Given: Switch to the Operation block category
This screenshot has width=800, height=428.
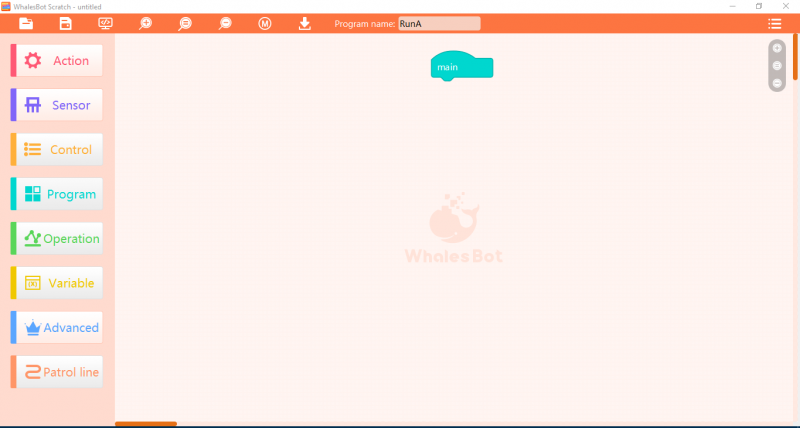Looking at the screenshot, I should (57, 238).
